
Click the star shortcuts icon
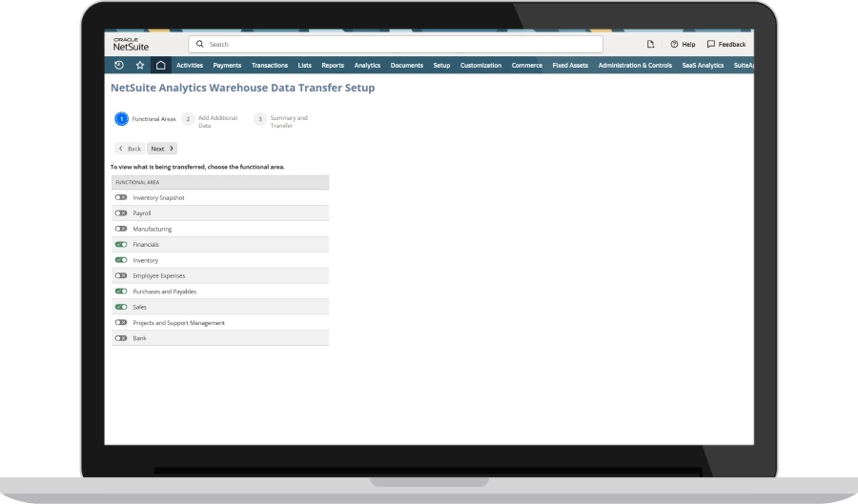[x=140, y=66]
